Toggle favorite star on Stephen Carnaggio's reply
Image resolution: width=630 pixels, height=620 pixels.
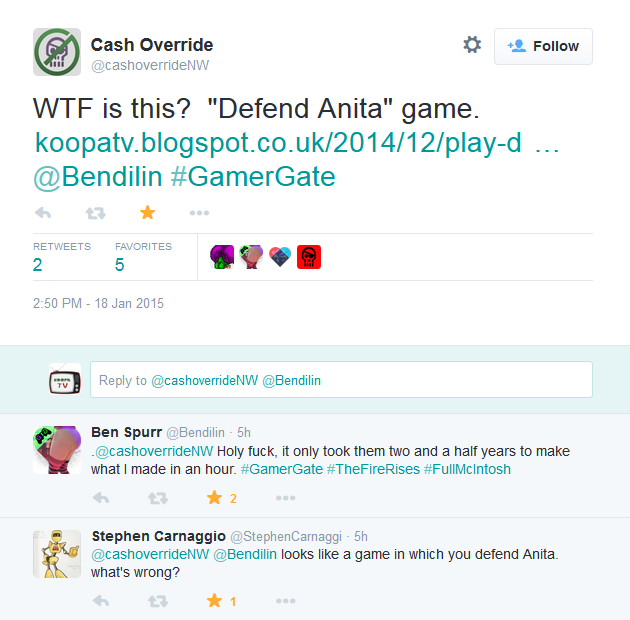click(x=214, y=601)
